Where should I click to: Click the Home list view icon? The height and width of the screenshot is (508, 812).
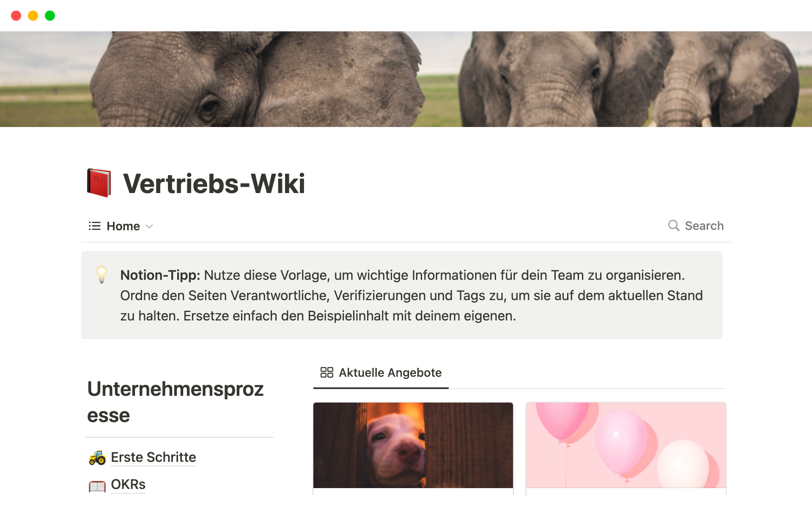[x=94, y=226]
